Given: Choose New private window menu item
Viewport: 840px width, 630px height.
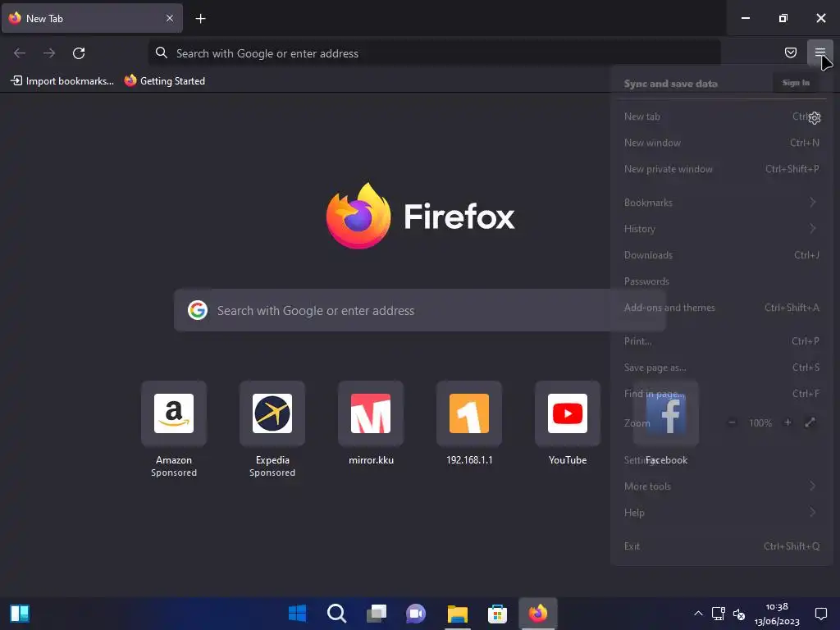Looking at the screenshot, I should [721, 169].
